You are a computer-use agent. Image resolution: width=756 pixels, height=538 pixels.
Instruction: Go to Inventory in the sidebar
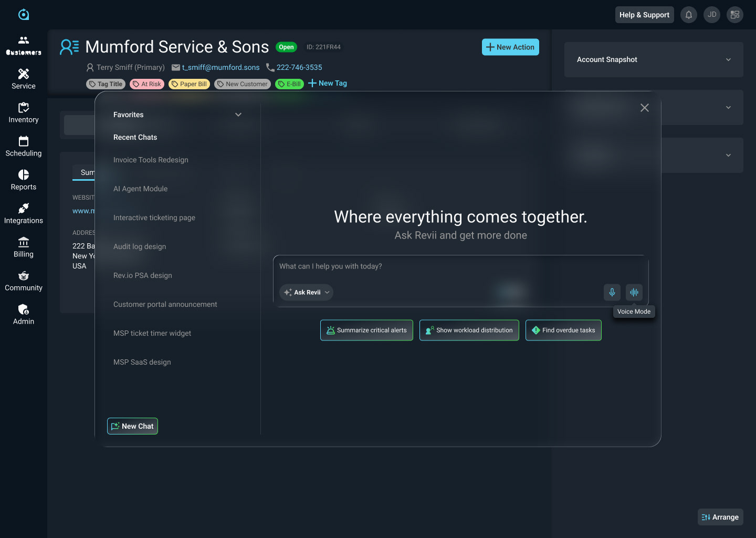pyautogui.click(x=24, y=113)
